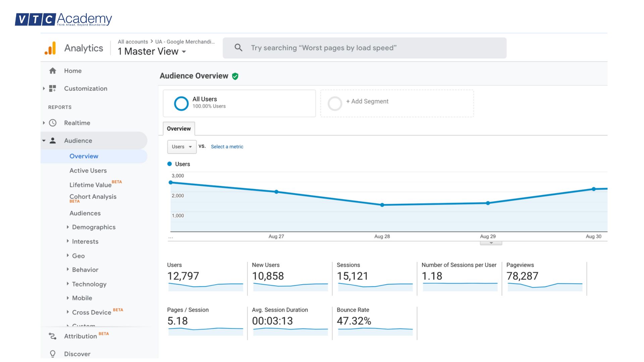
Task: Open the Home section via house icon
Action: coord(53,71)
